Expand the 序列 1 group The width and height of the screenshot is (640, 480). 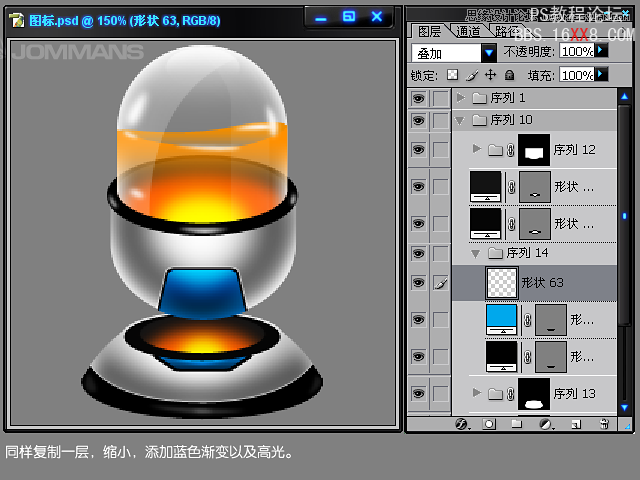[460, 98]
